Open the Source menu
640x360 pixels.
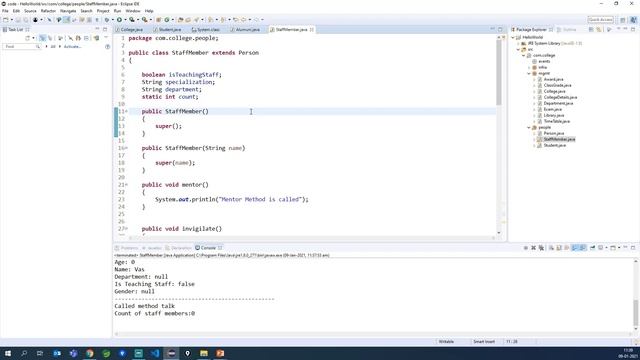point(30,11)
